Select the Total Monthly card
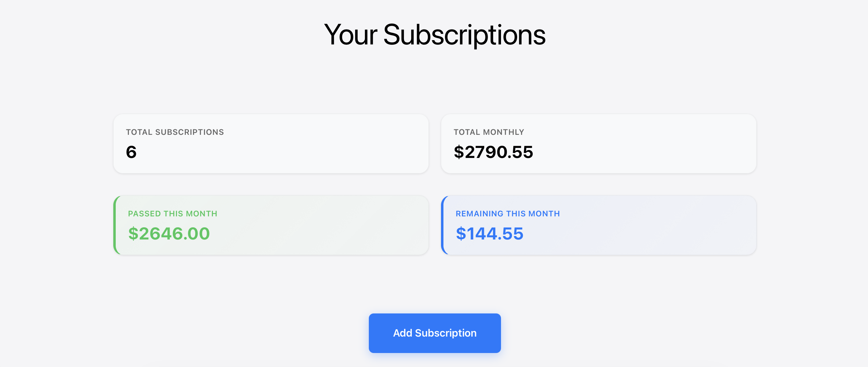 click(x=598, y=143)
